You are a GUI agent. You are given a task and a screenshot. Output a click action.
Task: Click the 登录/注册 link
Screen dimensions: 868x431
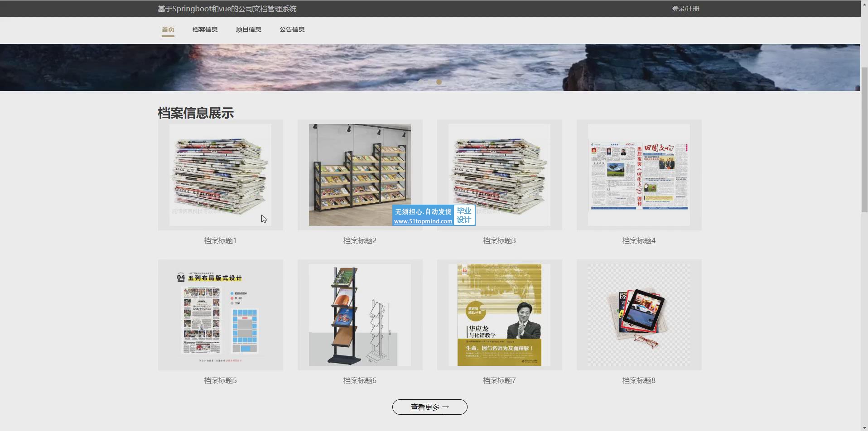tap(685, 9)
